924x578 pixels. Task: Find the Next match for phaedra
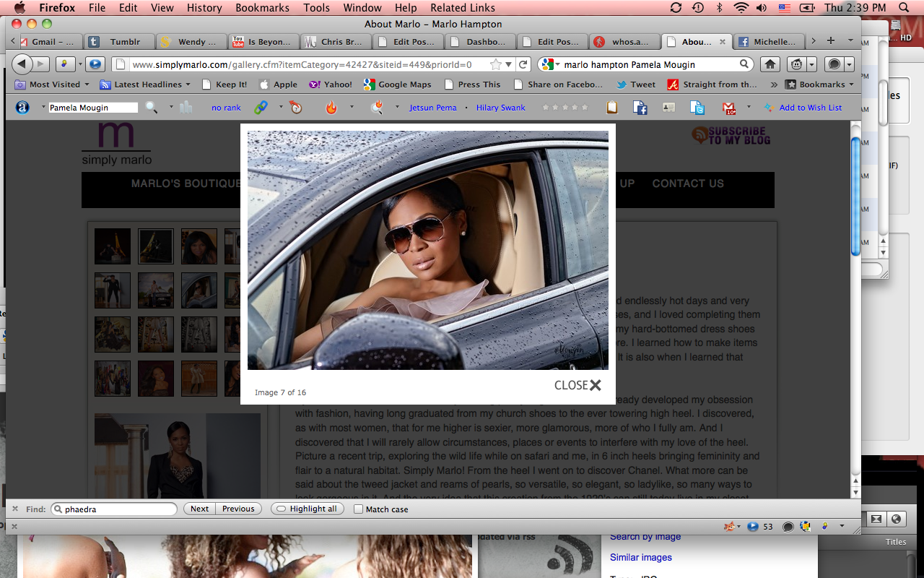(199, 509)
